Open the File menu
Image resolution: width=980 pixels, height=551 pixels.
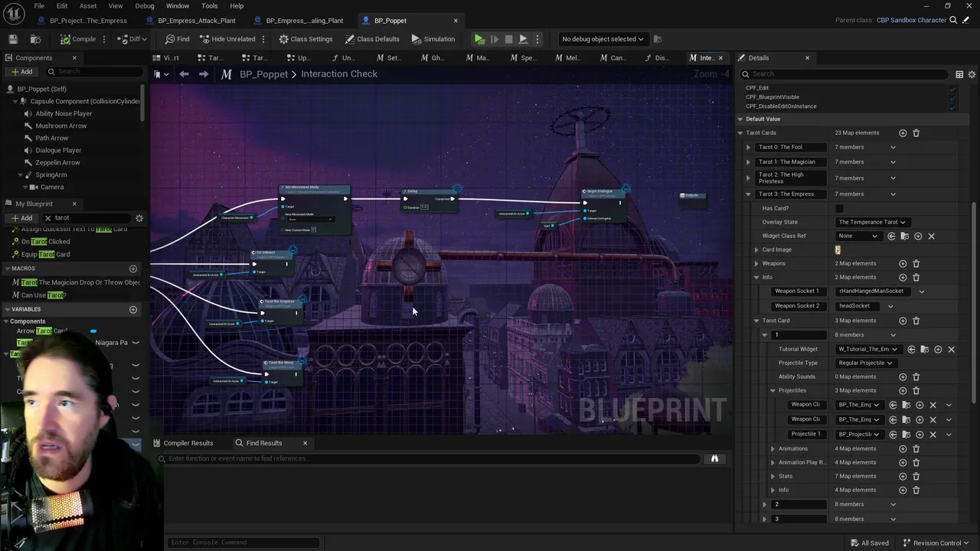pos(39,6)
